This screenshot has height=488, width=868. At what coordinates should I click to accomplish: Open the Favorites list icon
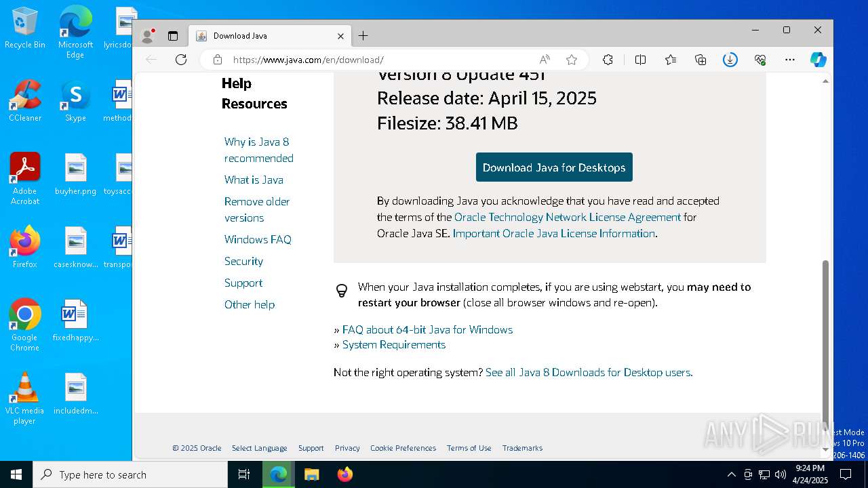pos(671,60)
